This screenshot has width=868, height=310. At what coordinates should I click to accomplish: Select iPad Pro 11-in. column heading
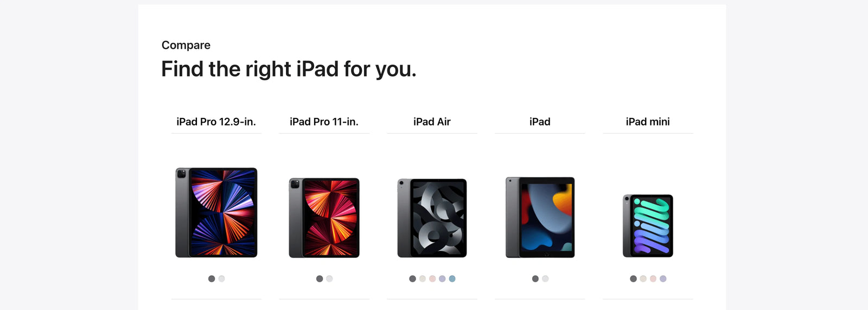324,122
